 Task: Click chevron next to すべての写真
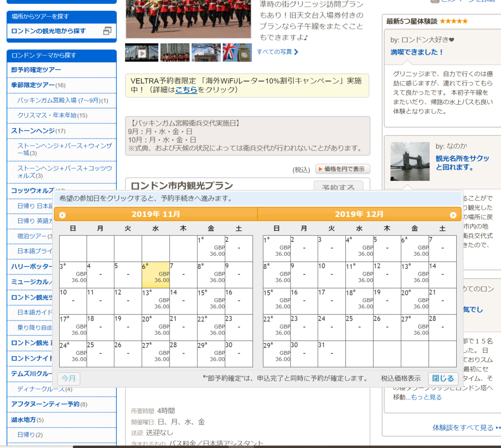[x=296, y=52]
